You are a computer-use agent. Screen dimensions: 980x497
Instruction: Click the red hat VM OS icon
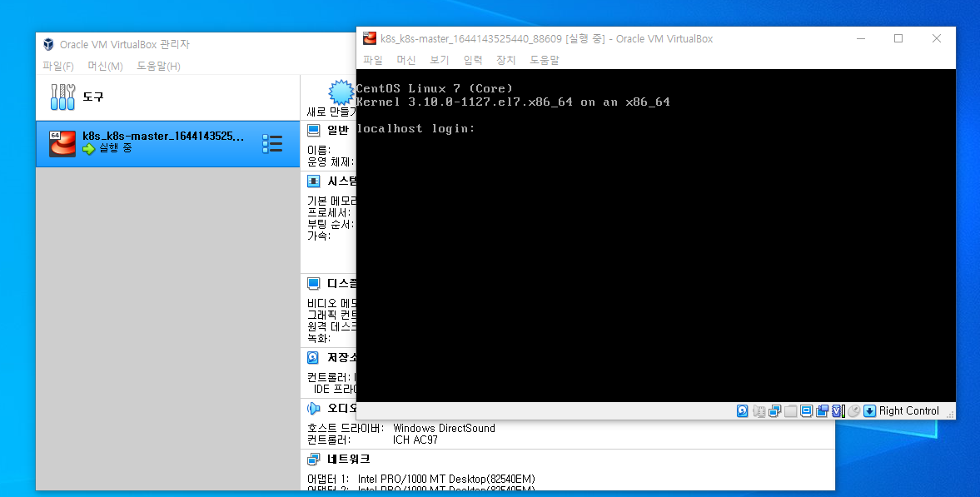[x=62, y=144]
